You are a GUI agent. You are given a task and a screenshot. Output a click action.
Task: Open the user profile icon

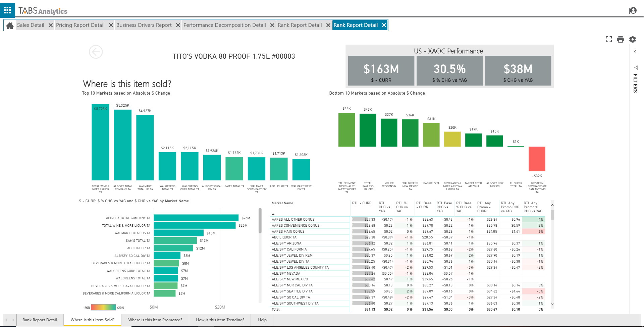[633, 10]
